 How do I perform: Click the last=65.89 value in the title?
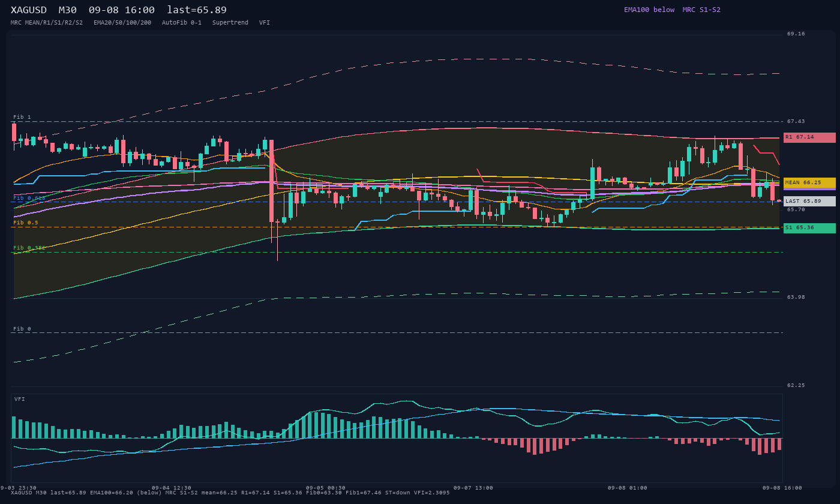pyautogui.click(x=197, y=10)
